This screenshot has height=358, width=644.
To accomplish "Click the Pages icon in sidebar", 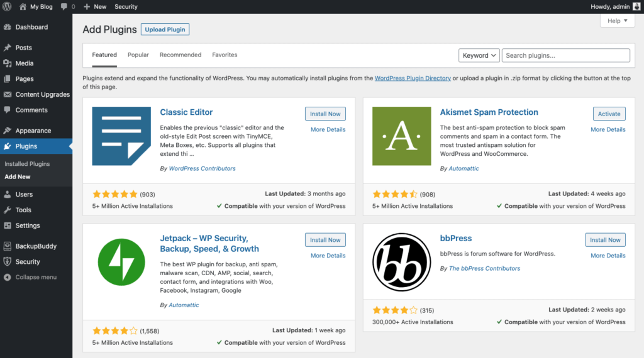I will [8, 79].
